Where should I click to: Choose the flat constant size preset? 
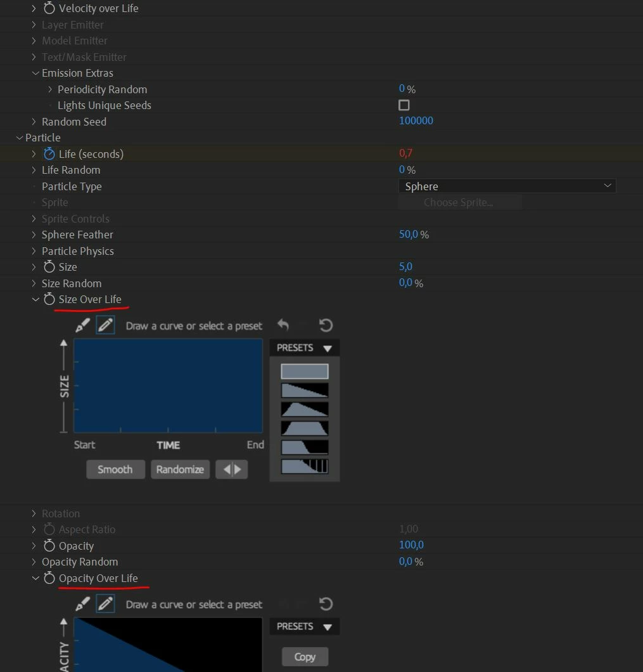305,371
